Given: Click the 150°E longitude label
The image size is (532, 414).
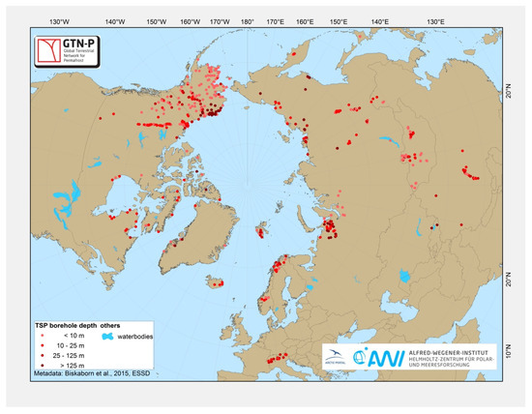Looking at the screenshot, I should (x=339, y=22).
